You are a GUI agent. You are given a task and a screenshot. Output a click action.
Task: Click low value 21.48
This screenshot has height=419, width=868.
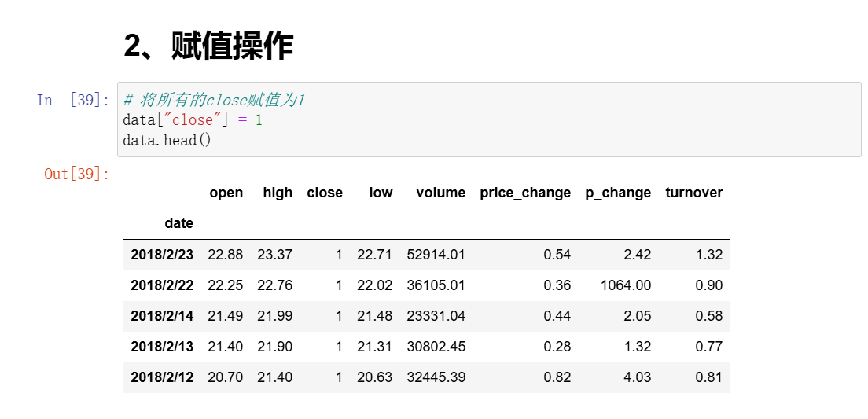pyautogui.click(x=375, y=316)
